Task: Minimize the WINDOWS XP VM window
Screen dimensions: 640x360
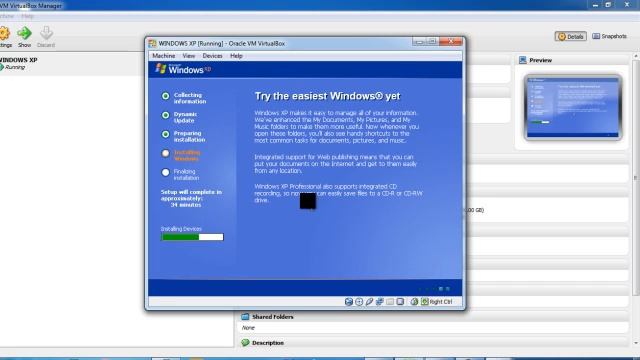Action: point(418,41)
